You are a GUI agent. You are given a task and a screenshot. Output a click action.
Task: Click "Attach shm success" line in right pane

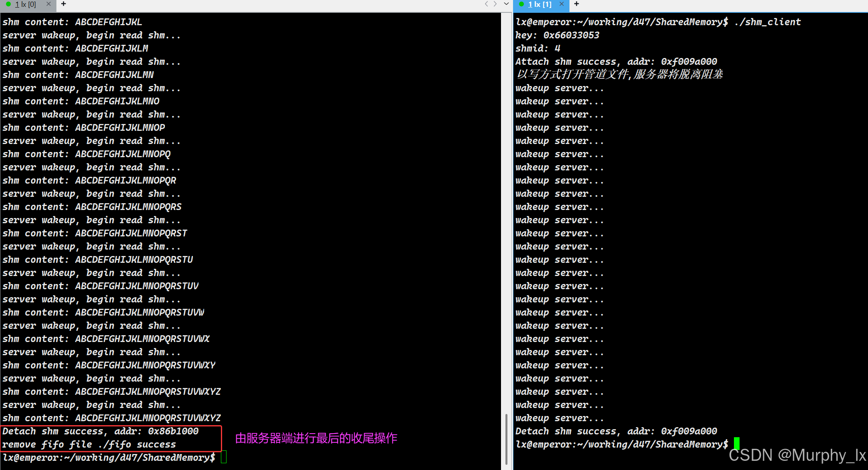pyautogui.click(x=616, y=62)
